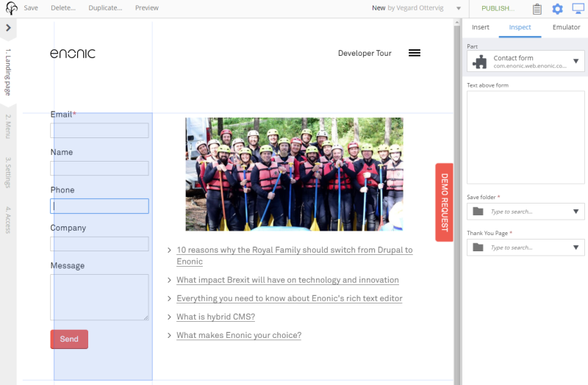Click the PUBLISH... button
The image size is (588, 385).
(498, 9)
